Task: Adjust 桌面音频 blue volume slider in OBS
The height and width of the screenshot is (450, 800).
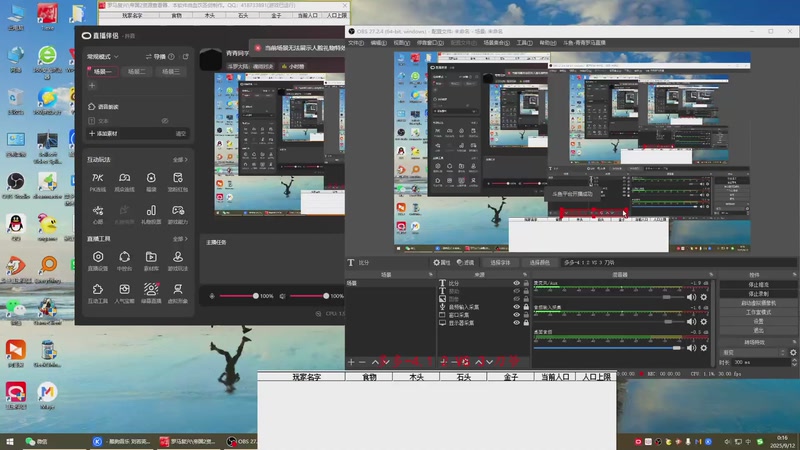Action: tap(607, 348)
